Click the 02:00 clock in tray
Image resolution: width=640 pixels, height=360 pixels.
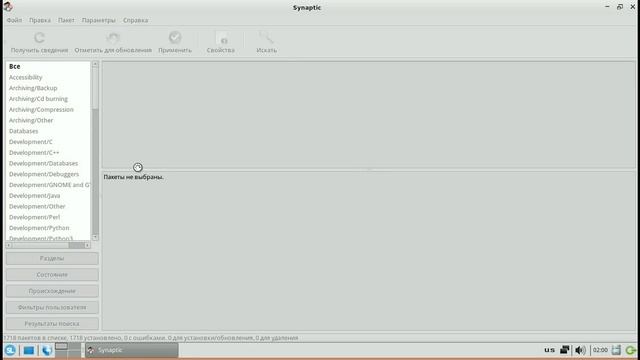(600, 350)
